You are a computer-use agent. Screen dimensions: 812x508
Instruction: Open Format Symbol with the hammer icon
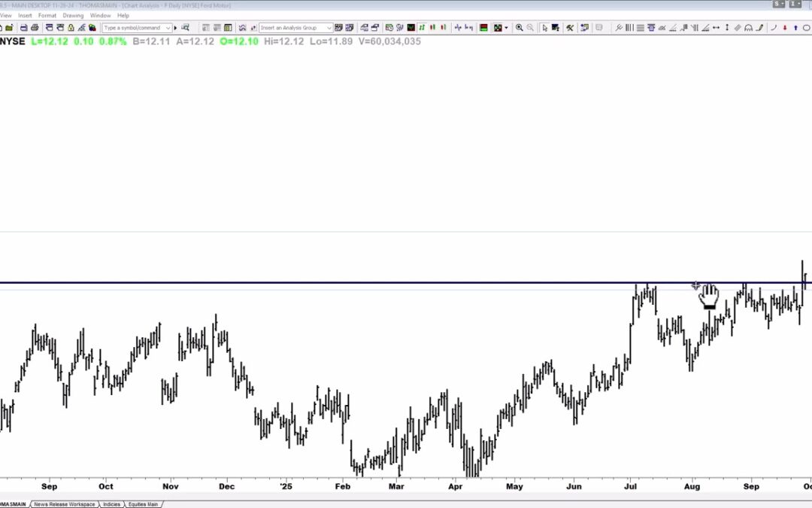pos(570,28)
